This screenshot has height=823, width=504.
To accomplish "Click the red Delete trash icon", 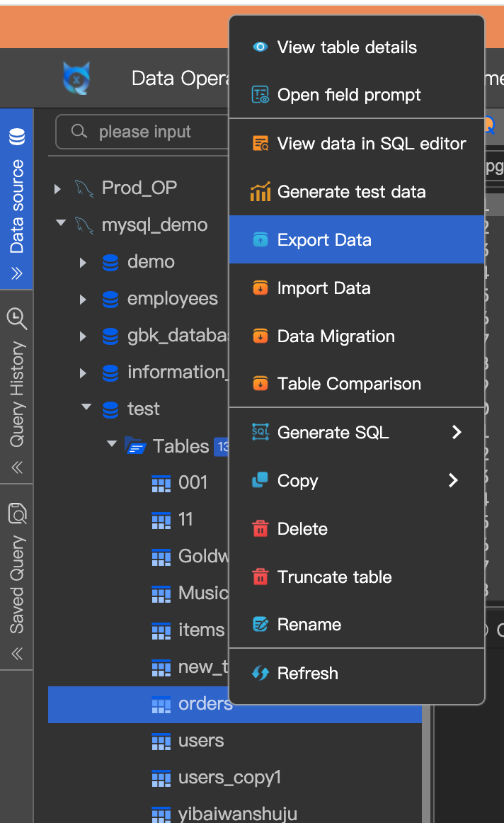I will click(x=260, y=529).
